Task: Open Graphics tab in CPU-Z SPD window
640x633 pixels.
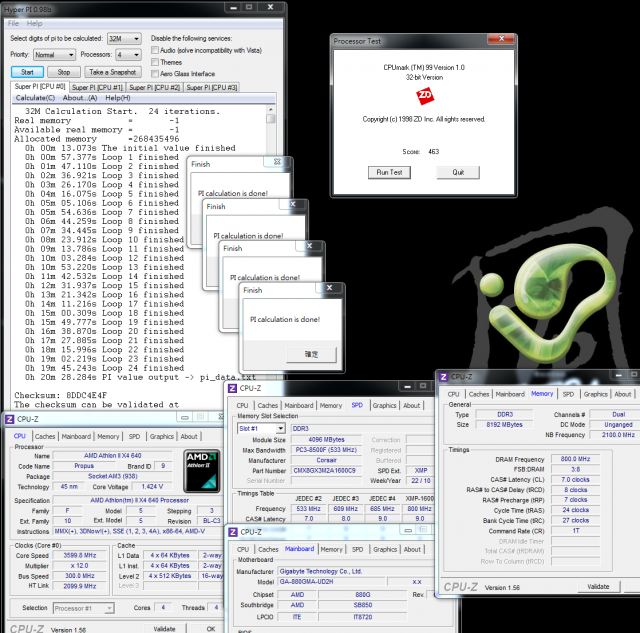Action: click(384, 406)
